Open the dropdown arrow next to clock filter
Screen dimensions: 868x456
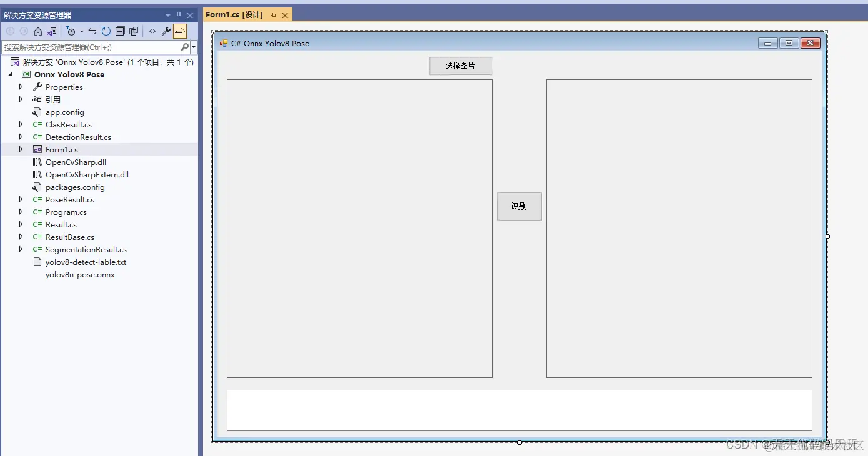click(82, 31)
